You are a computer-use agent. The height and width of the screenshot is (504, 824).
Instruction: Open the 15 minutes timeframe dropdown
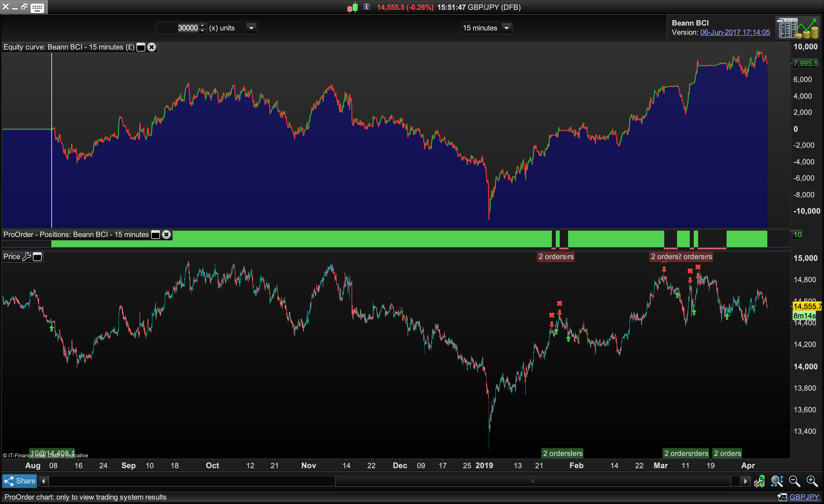click(x=506, y=28)
